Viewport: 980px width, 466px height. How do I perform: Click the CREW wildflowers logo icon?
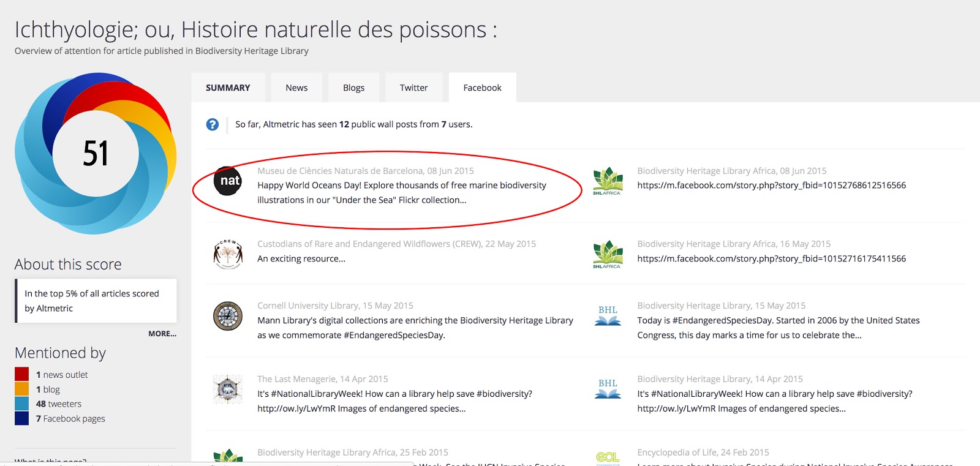[x=228, y=254]
